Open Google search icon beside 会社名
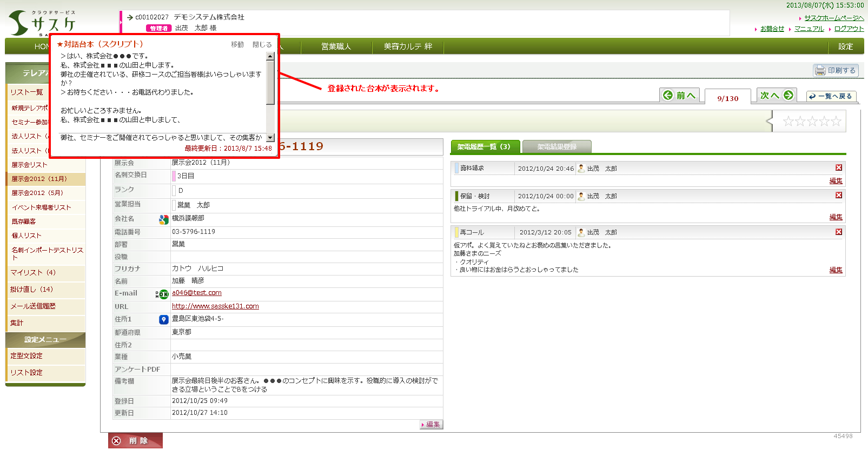The height and width of the screenshot is (450, 868). tap(163, 219)
